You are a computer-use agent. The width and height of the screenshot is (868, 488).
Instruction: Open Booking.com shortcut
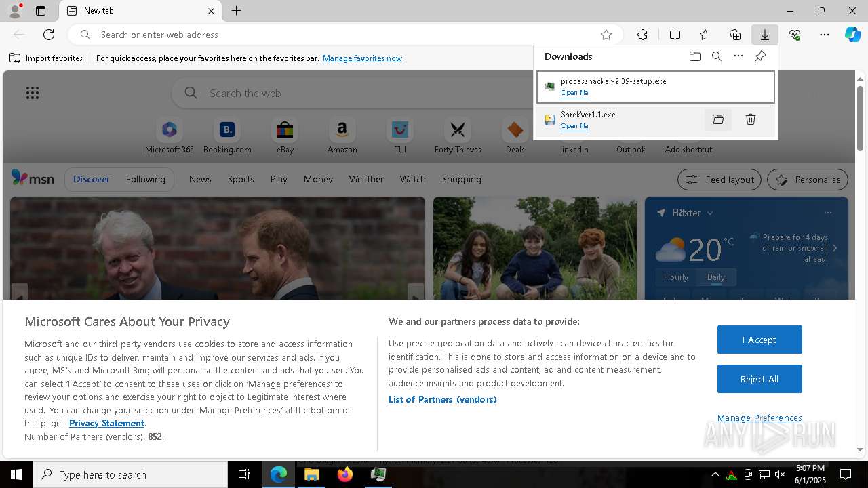[227, 136]
